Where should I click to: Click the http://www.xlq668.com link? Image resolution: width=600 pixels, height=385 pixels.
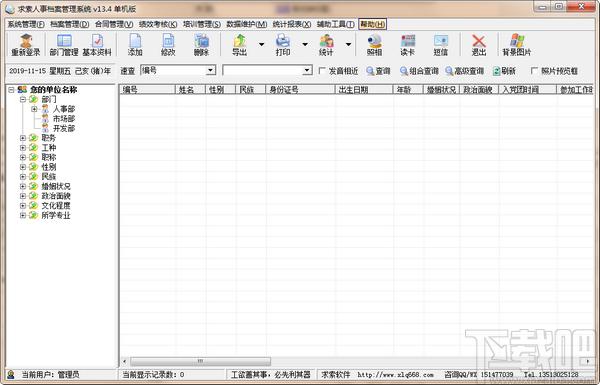395,375
